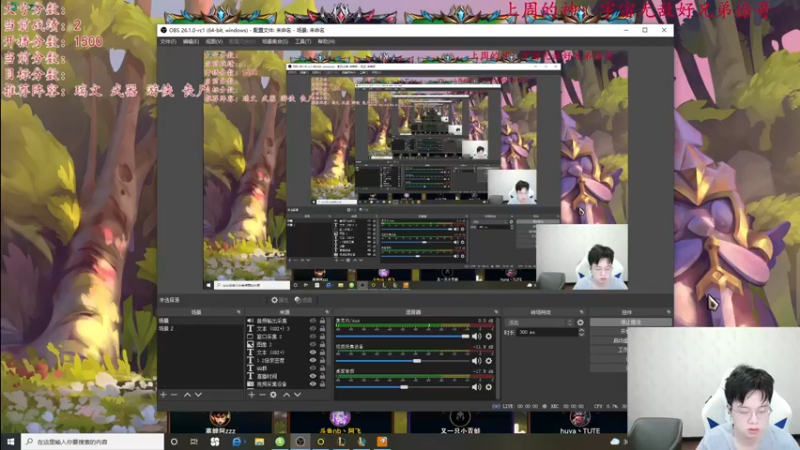
Task: Adjust the 视频采集设备 volume slider
Action: pyautogui.click(x=402, y=361)
